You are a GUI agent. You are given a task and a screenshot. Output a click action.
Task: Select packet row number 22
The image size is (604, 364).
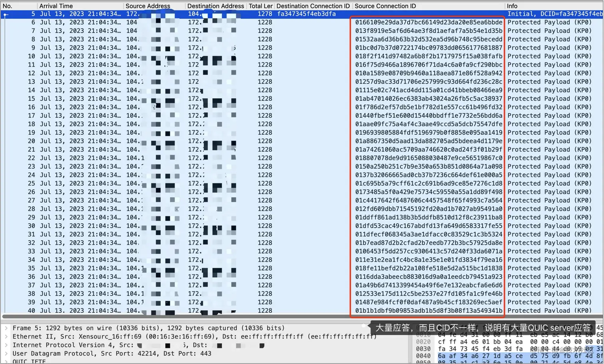pos(302,158)
